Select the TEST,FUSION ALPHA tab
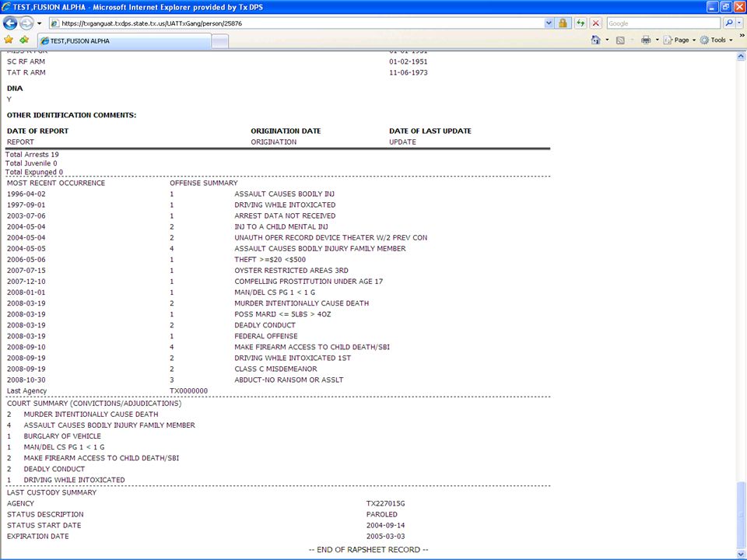The height and width of the screenshot is (560, 747). click(x=124, y=41)
